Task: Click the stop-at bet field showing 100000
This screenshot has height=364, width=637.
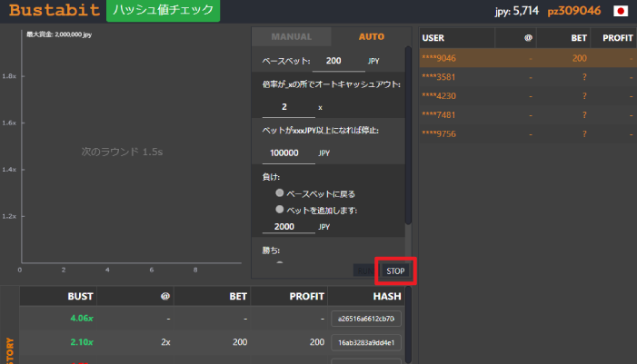Action: pos(288,153)
